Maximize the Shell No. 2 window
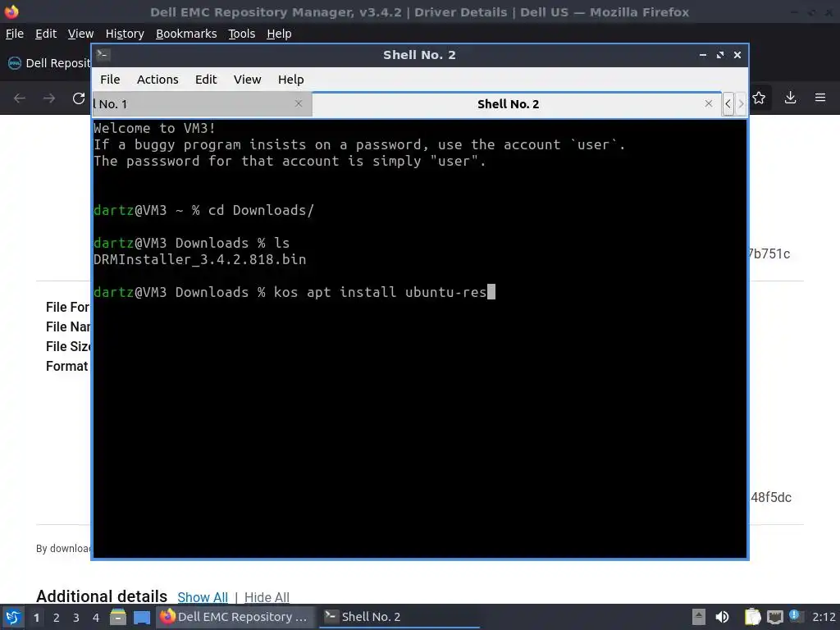840x630 pixels. [720, 55]
